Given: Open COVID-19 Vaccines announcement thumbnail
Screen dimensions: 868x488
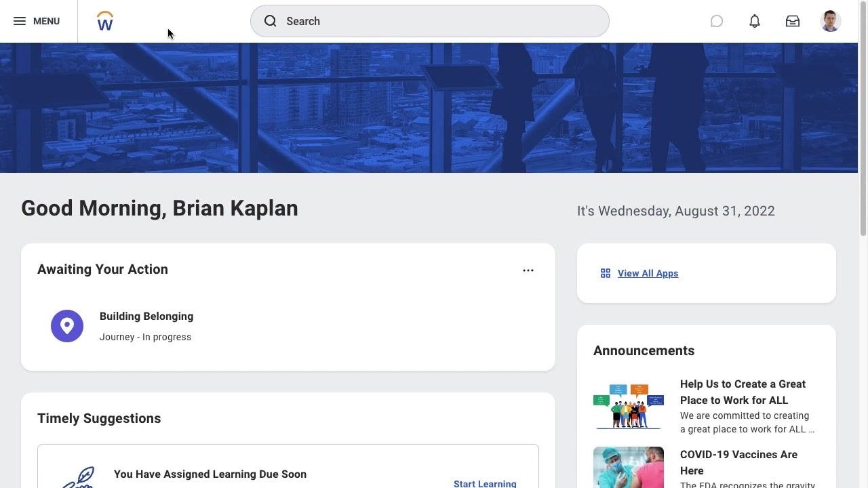Looking at the screenshot, I should pyautogui.click(x=629, y=467).
